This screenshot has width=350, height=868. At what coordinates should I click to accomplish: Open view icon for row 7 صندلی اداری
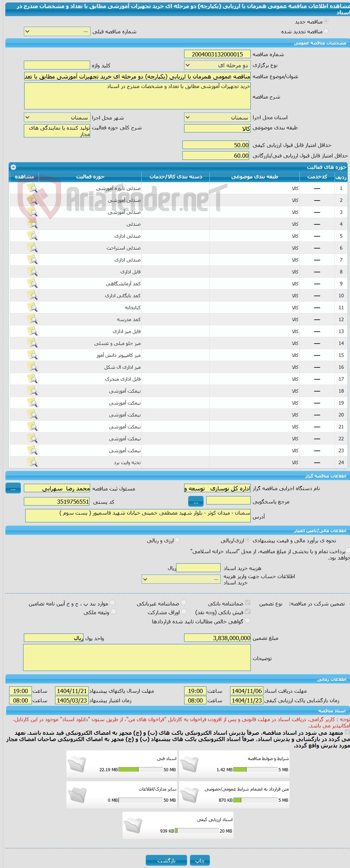pyautogui.click(x=32, y=260)
